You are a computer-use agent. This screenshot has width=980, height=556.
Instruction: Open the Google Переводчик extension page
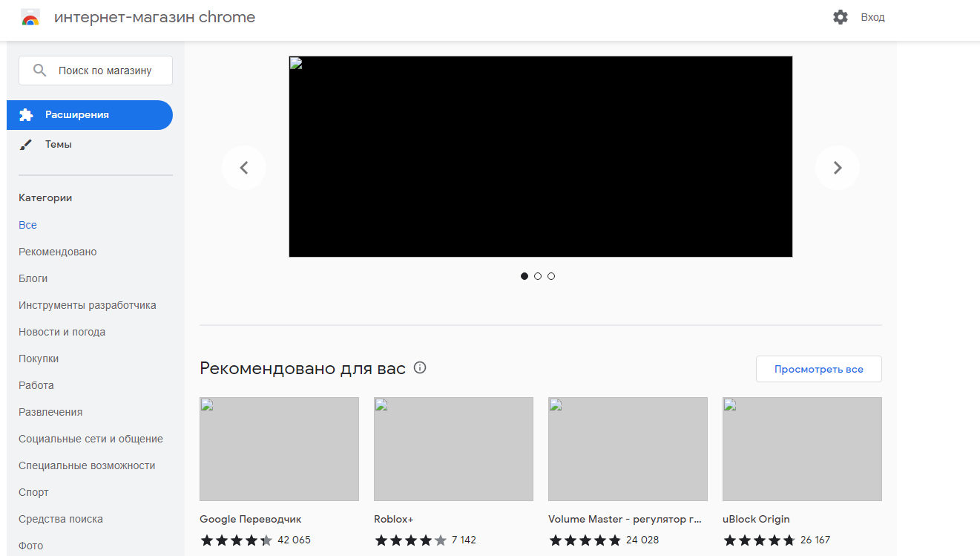coord(250,519)
